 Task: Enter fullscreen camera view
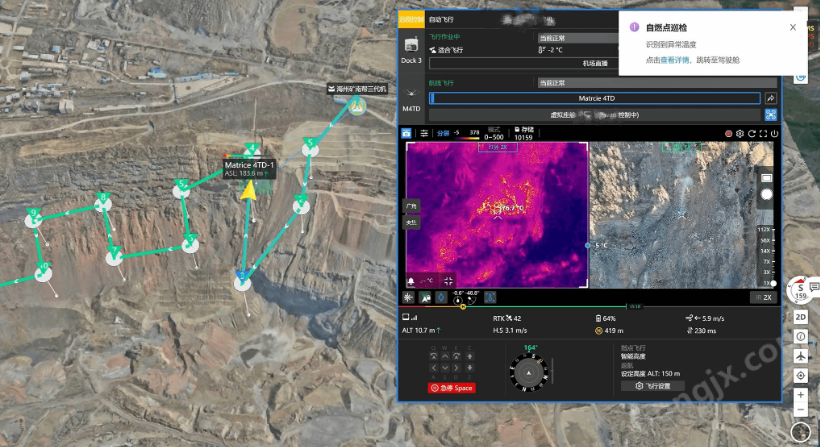click(x=763, y=133)
